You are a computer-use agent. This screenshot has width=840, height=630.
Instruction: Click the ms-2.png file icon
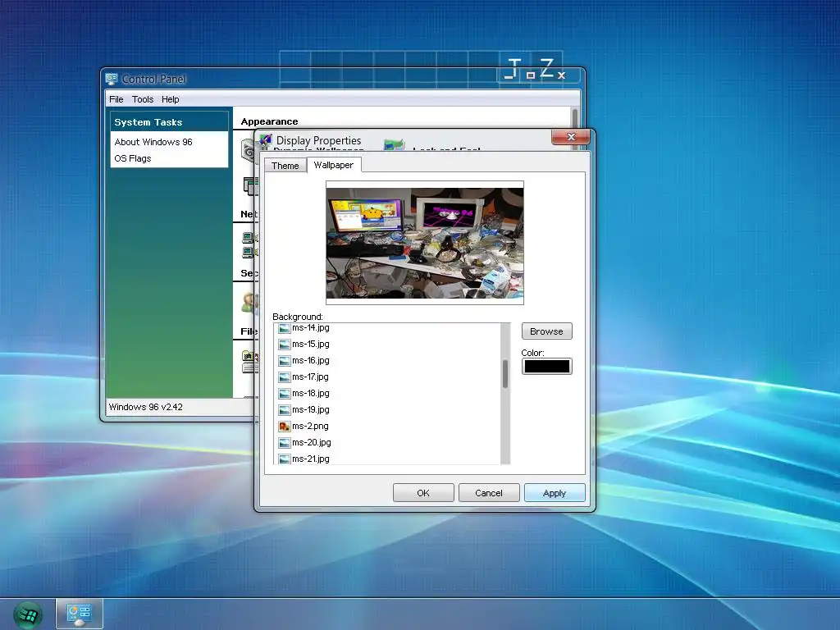[x=284, y=427]
